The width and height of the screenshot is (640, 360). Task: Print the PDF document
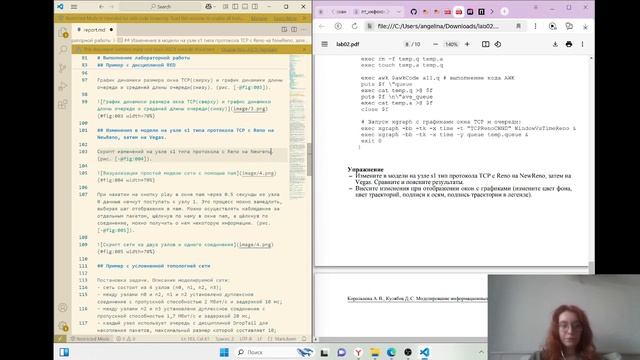tap(569, 44)
